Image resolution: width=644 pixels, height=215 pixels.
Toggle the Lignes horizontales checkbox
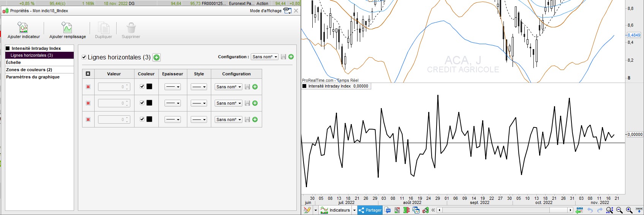pos(84,57)
